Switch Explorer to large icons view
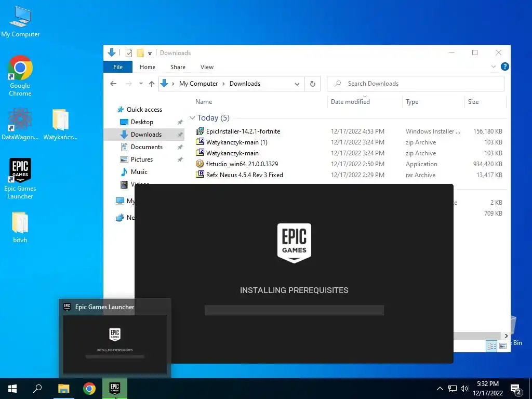 pos(503,346)
